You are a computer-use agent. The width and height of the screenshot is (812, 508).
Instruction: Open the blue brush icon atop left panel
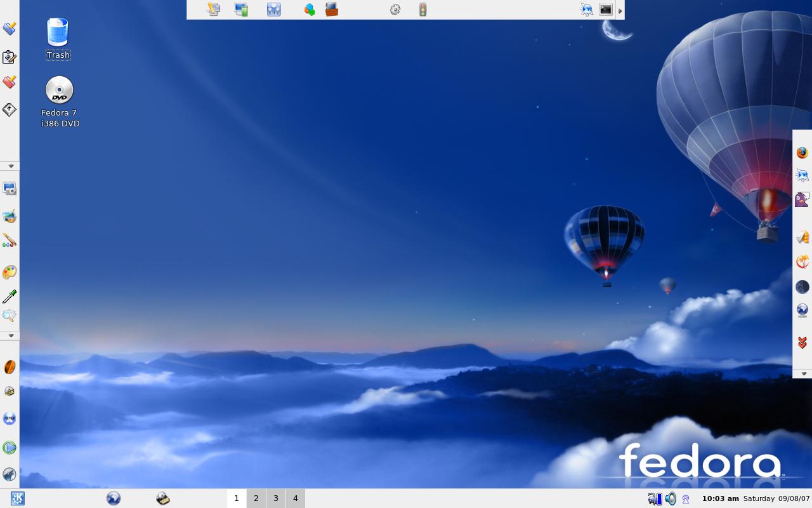10,29
